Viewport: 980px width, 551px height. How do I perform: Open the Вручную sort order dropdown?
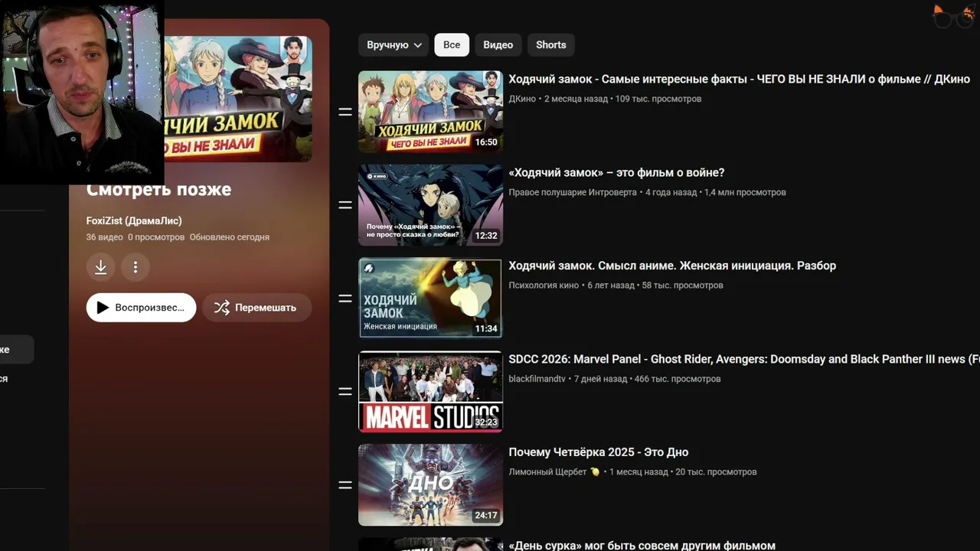click(394, 45)
